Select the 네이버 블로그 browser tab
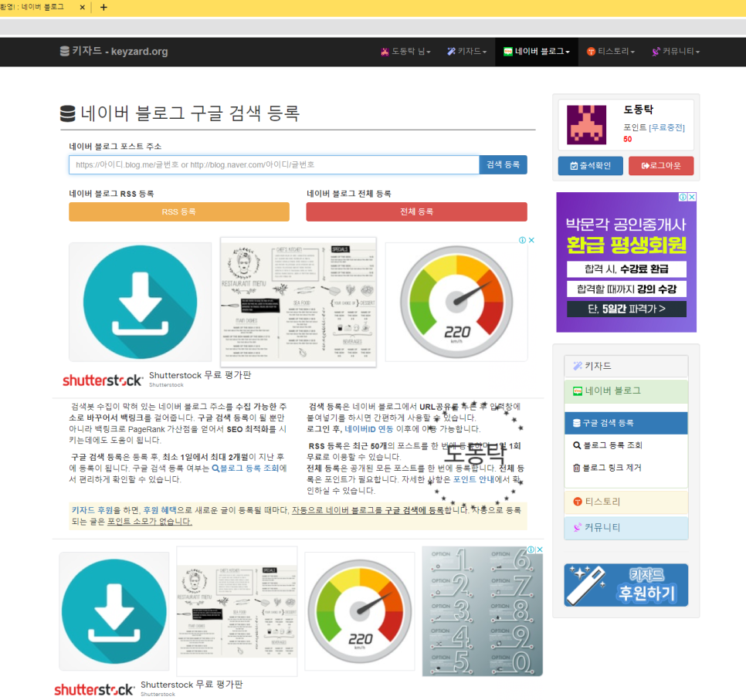746x700 pixels. [x=33, y=7]
